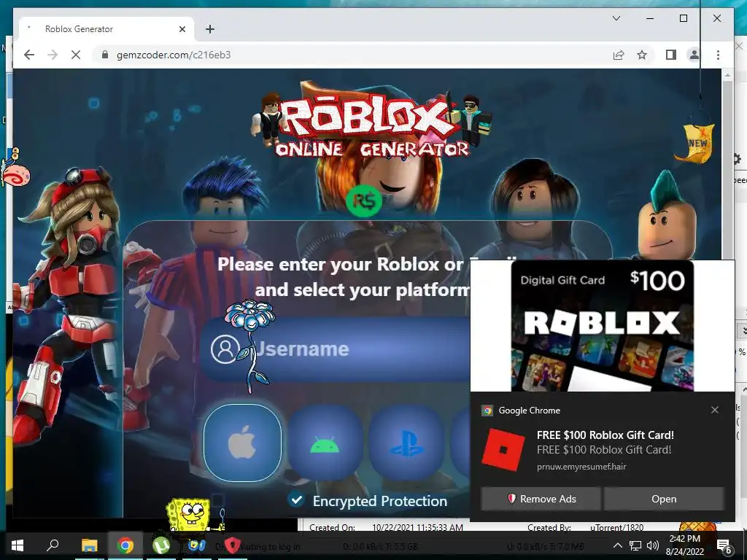Viewport: 747px width, 560px height.
Task: Click the Username input field
Action: 336,349
